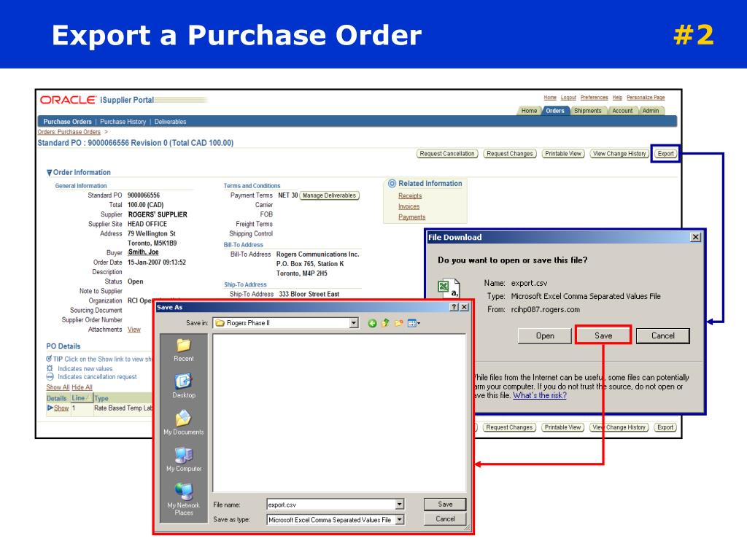Click Manage Deliverables button
This screenshot has width=747, height=560.
pos(329,195)
